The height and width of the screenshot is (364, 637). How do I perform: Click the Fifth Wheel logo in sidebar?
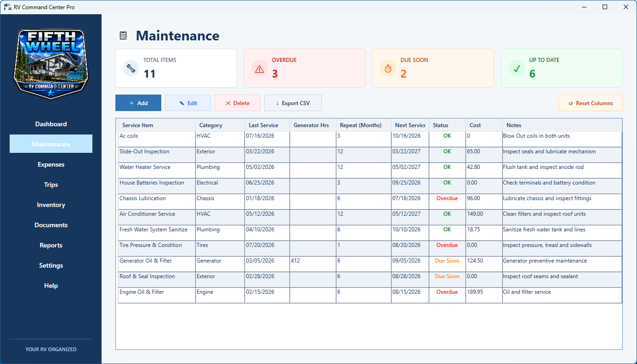[51, 63]
